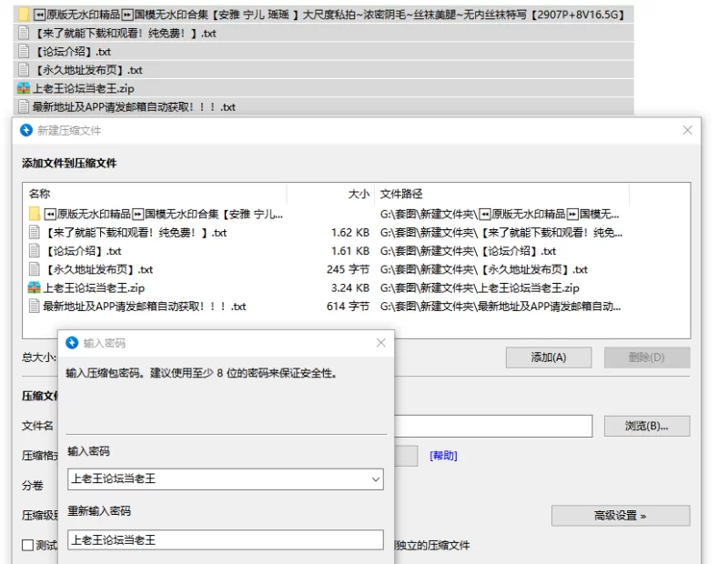This screenshot has width=728, height=564.
Task: Click the 【论坛介绍】.txt file icon in the dialog list
Action: (x=35, y=251)
